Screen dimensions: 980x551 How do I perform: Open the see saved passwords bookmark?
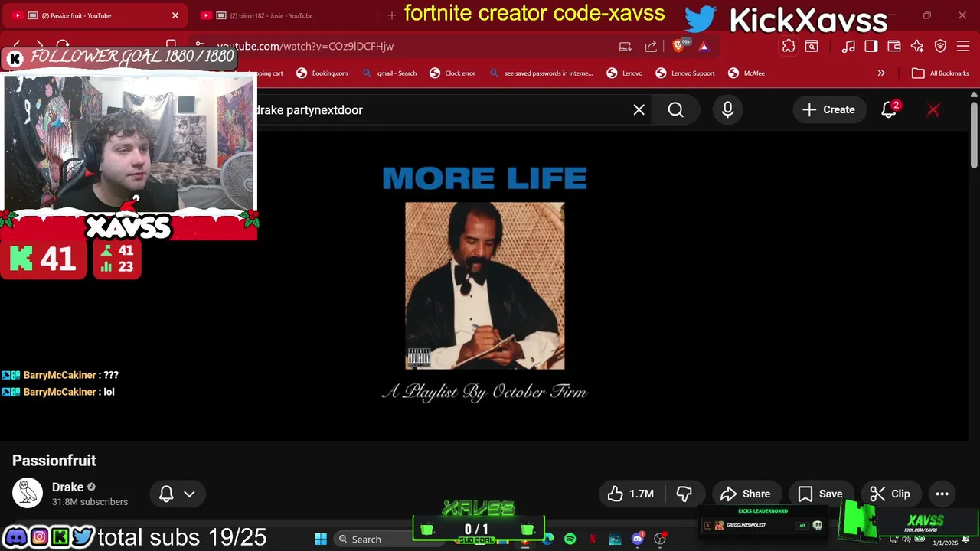pos(541,73)
